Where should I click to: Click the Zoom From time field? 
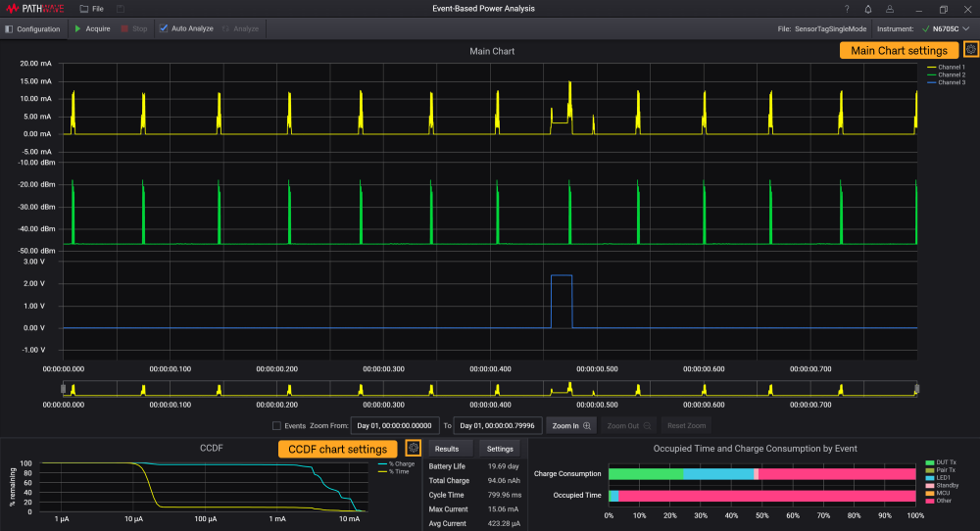tap(395, 426)
